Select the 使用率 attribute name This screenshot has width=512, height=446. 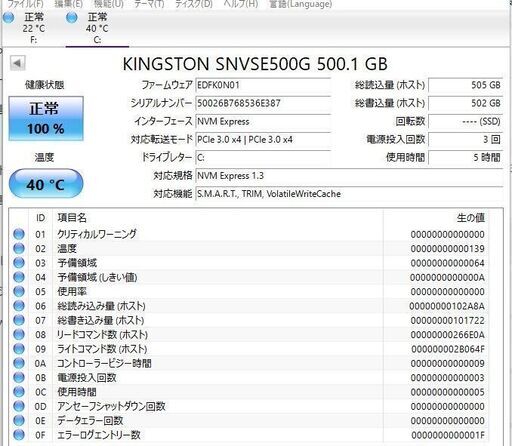click(72, 291)
